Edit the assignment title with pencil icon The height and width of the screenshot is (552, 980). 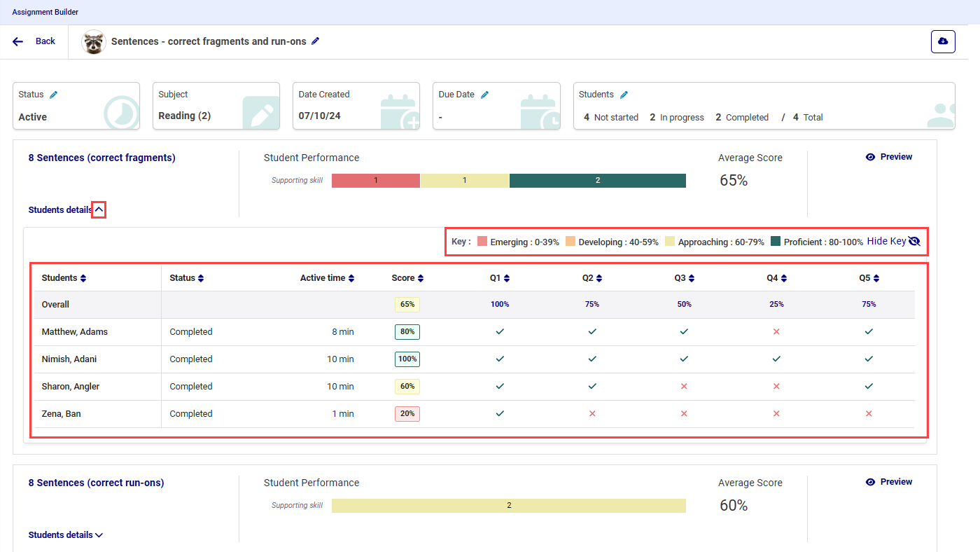[x=316, y=41]
